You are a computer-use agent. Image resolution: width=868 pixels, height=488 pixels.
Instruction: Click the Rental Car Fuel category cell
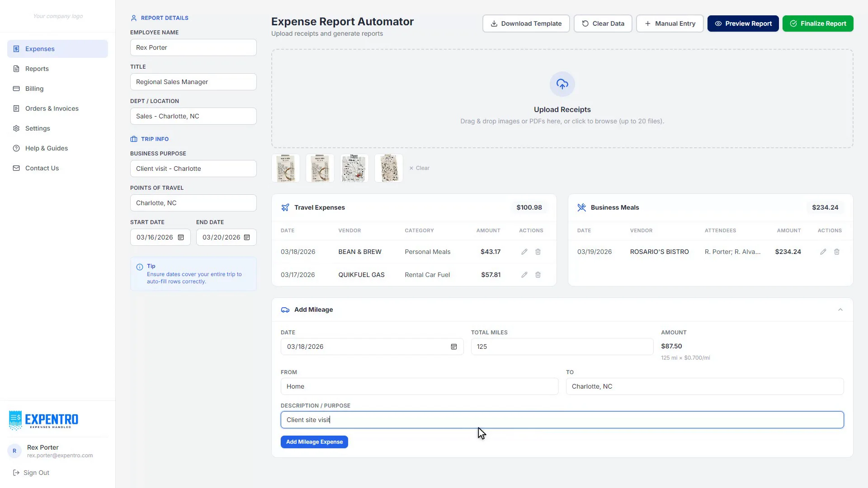[427, 275]
